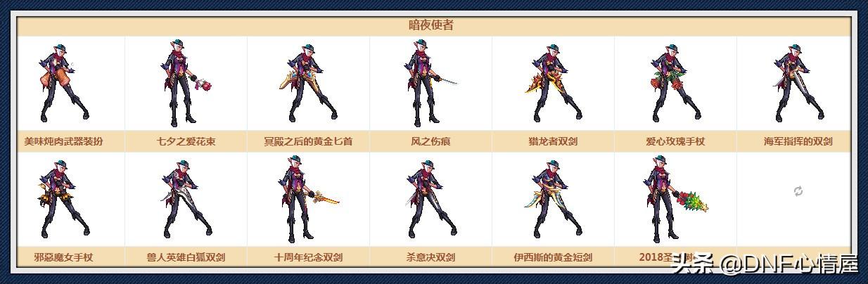Click the 十周年纪念双剑 character sprite
The height and width of the screenshot is (284, 868).
click(x=309, y=198)
